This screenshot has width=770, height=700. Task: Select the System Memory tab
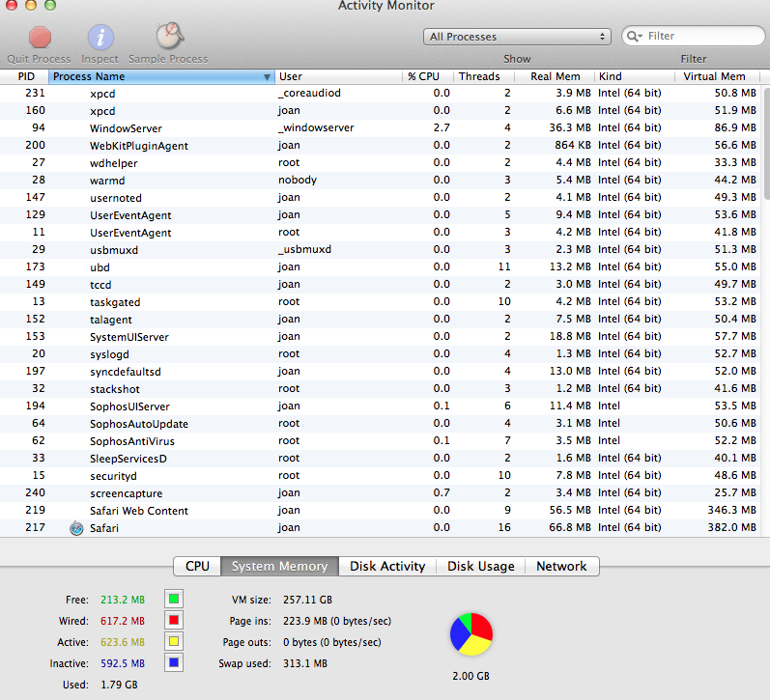[279, 566]
